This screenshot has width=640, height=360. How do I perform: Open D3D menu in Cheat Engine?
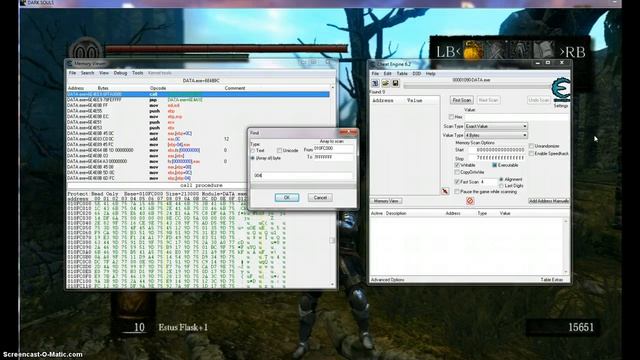click(417, 73)
